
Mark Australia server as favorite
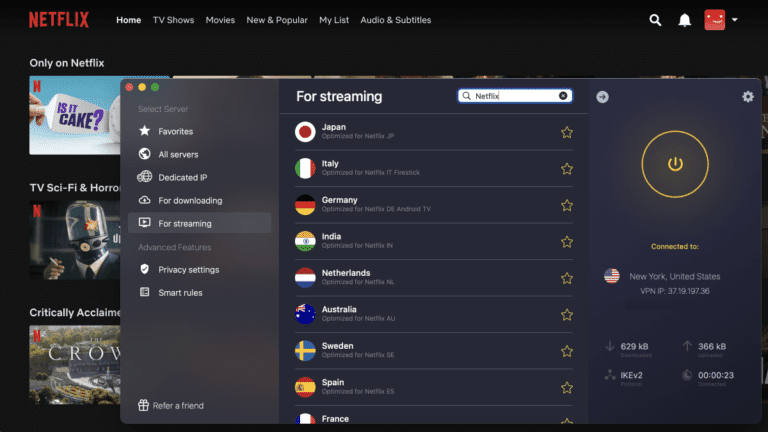[x=567, y=314]
